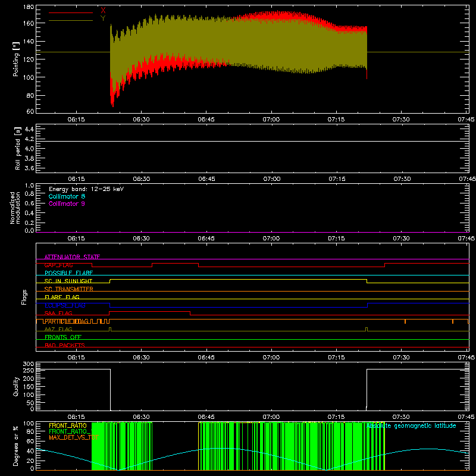Click the SC_IN_SUNLIGHT flag label
This screenshot has width=476, height=476.
click(68, 281)
